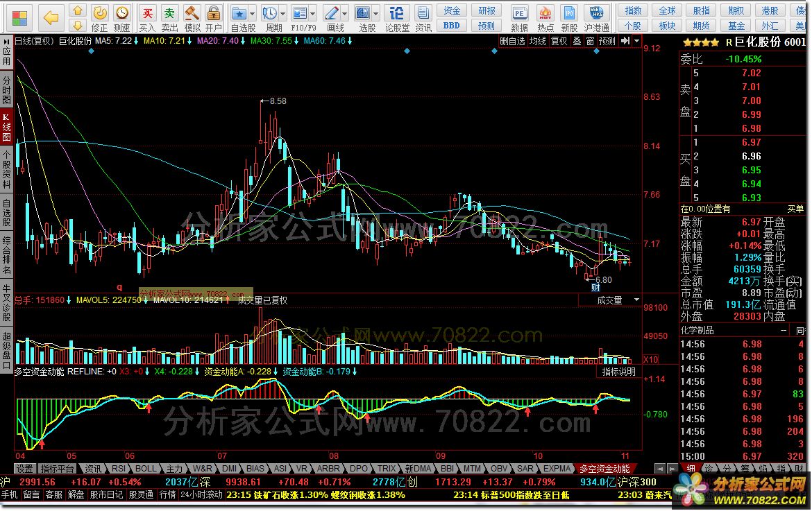812x511 pixels.
Task: Click the 预测 button beside BBD
Action: [x=487, y=26]
